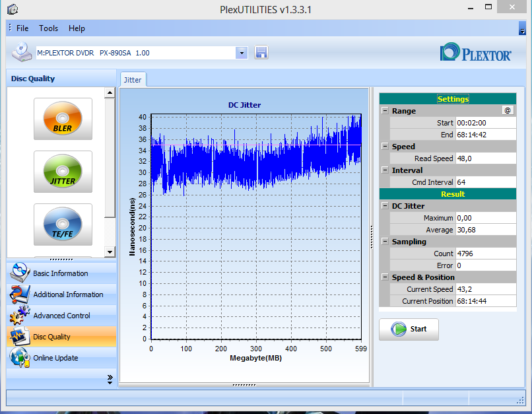Click the Current Position value 68:14:44
Screen dimensions: 532x414
click(486, 301)
